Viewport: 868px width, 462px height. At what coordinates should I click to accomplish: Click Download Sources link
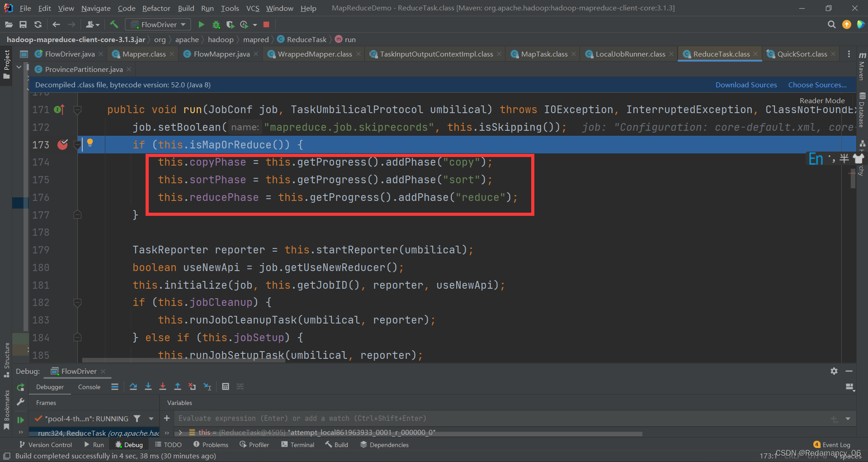tap(746, 85)
